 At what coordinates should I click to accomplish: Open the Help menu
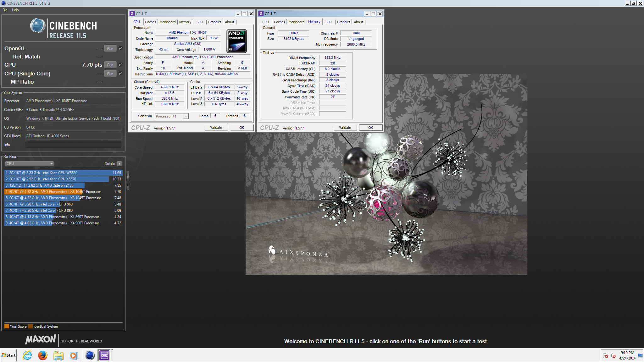15,10
